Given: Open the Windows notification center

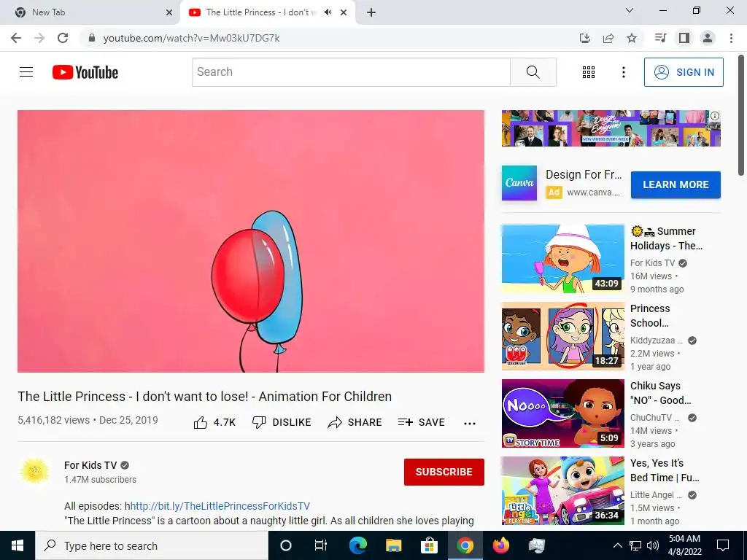Looking at the screenshot, I should coord(723,545).
